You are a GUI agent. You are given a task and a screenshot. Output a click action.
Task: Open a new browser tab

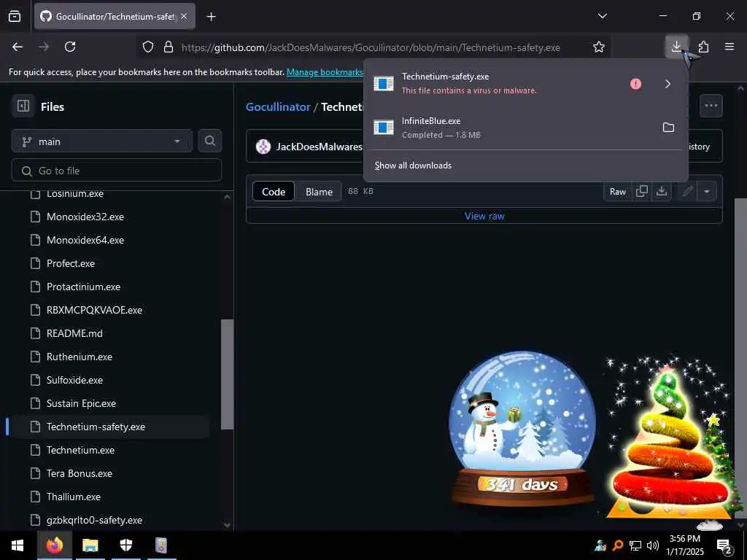point(211,17)
